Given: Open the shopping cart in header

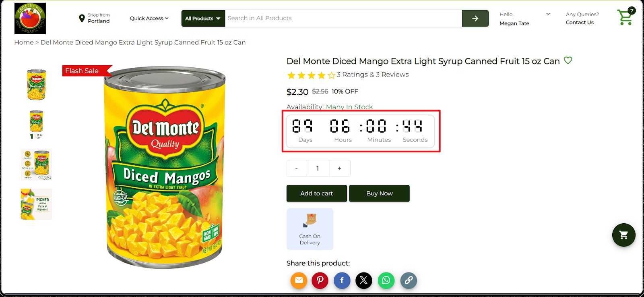Looking at the screenshot, I should (625, 17).
